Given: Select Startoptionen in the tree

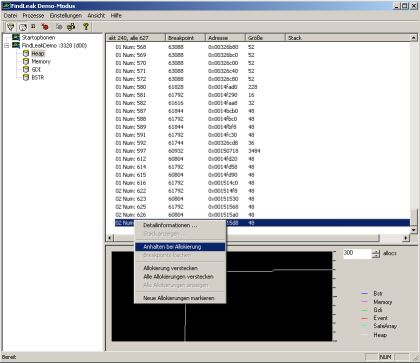Looking at the screenshot, I should 38,38.
